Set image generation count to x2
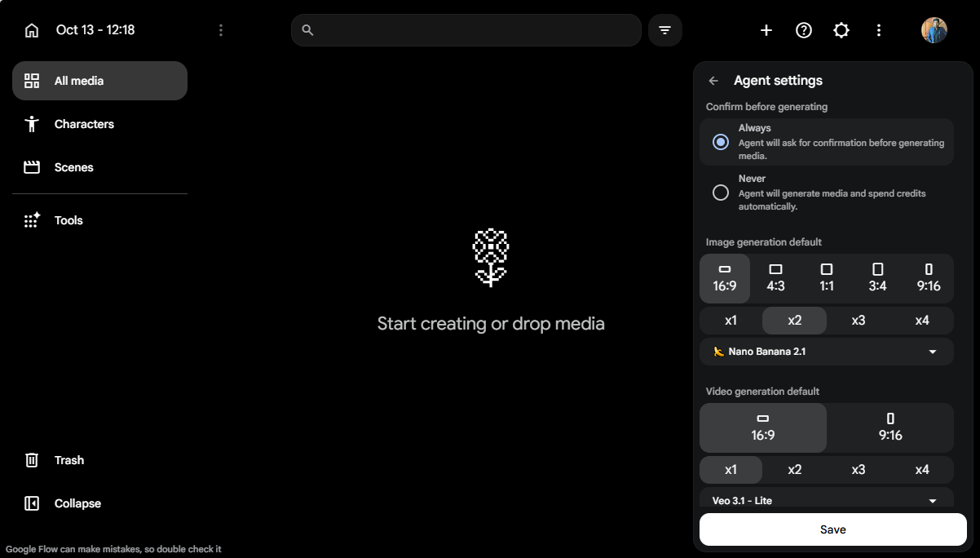The image size is (980, 558). (795, 321)
